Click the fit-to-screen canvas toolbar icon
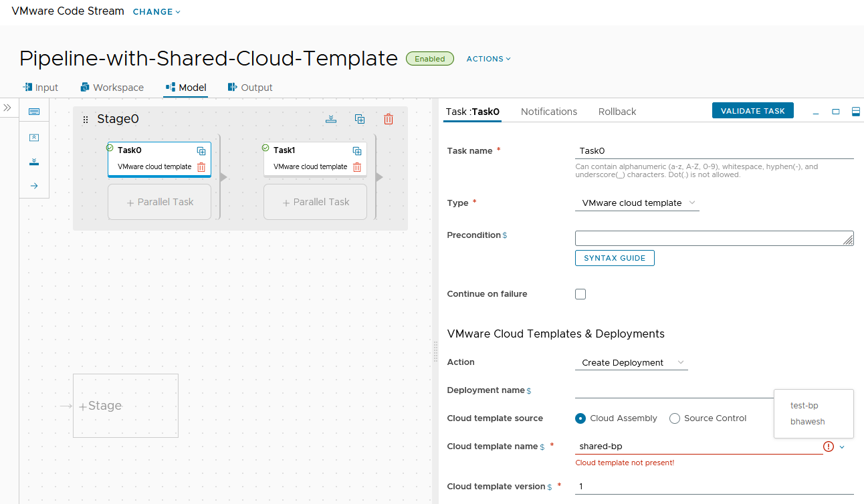Screen dimensions: 864x504 click(x=34, y=112)
